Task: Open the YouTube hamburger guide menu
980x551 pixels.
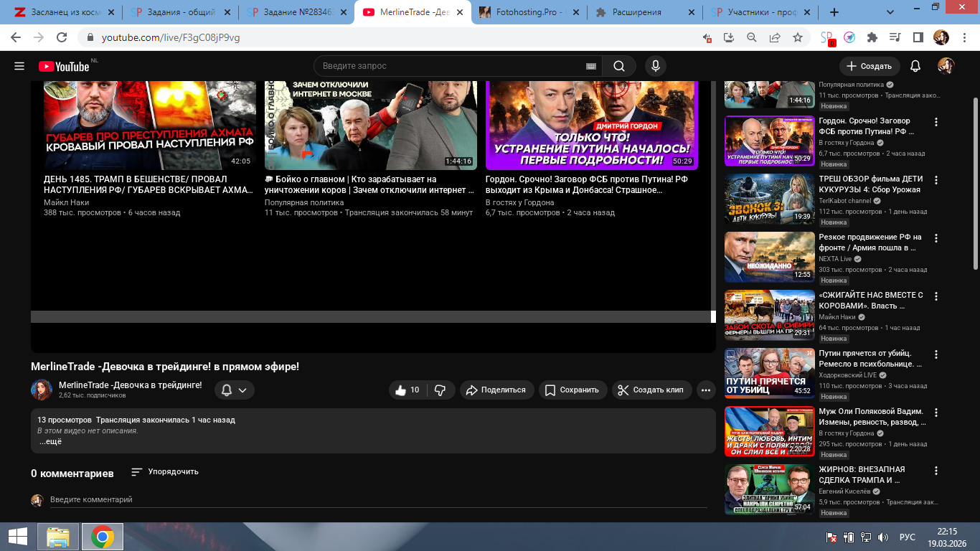Action: (x=19, y=66)
